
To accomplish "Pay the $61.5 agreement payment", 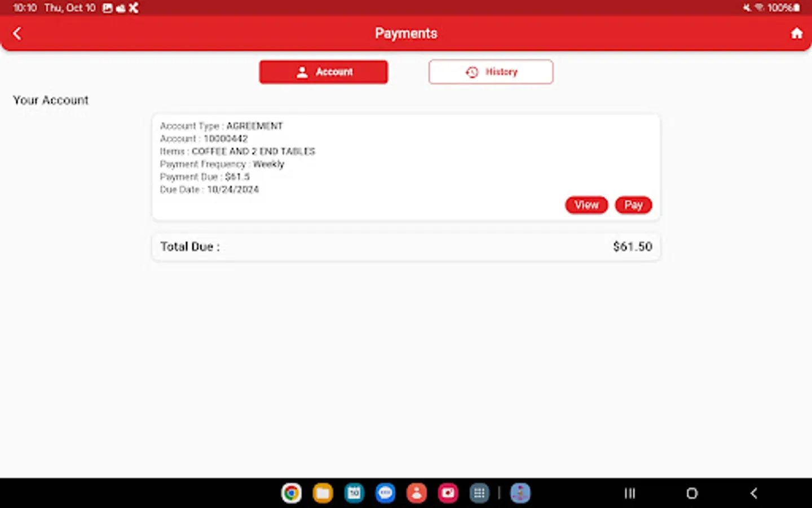I will tap(633, 205).
